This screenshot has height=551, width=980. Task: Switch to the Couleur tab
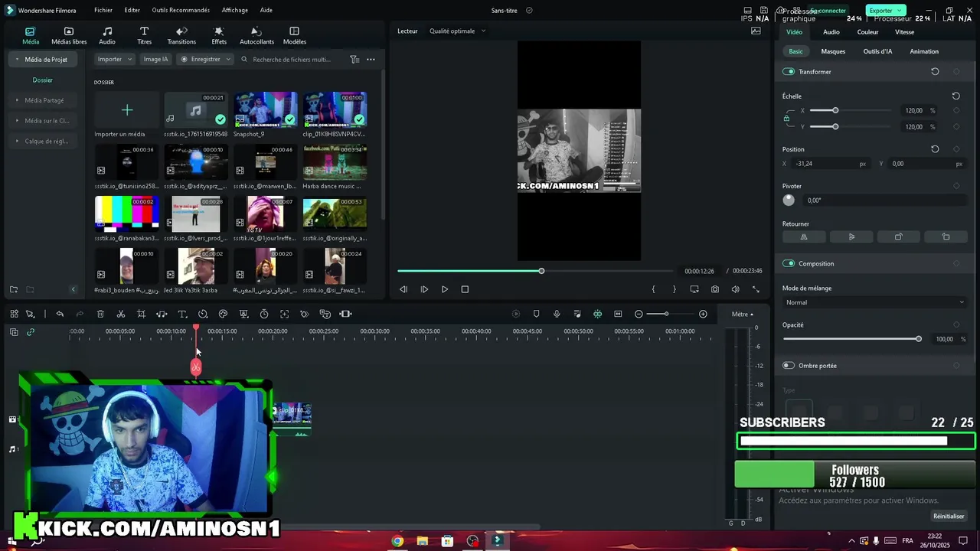(x=867, y=32)
